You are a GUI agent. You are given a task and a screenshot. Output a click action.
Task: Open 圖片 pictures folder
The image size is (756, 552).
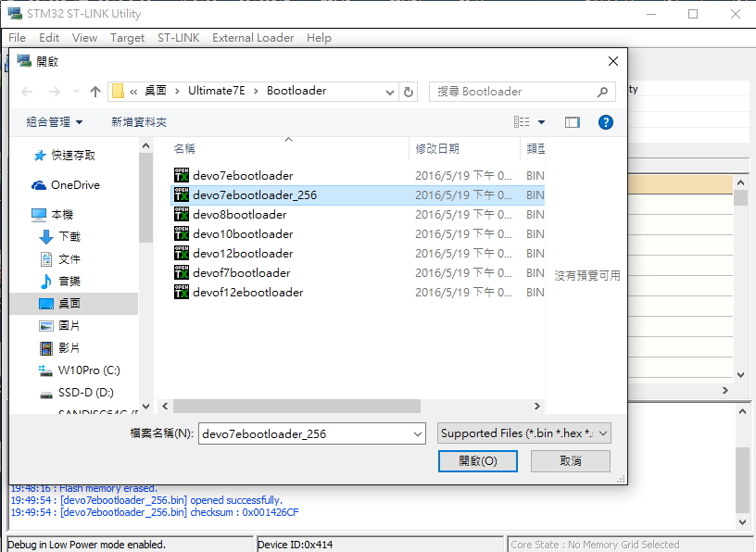pos(59,325)
